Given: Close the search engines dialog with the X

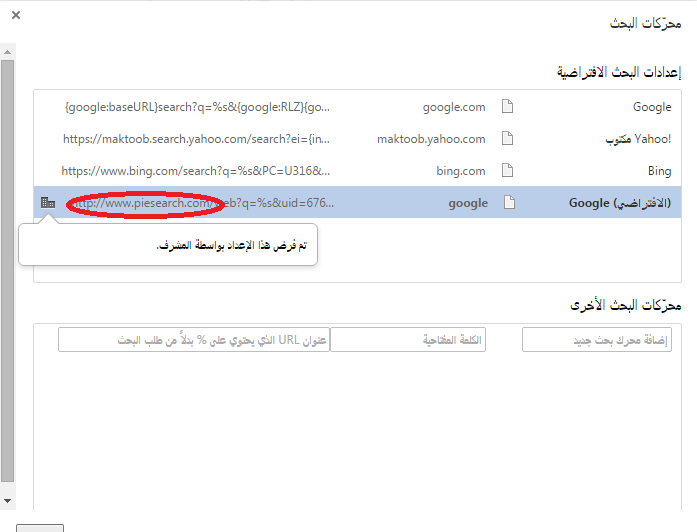Looking at the screenshot, I should click(16, 15).
